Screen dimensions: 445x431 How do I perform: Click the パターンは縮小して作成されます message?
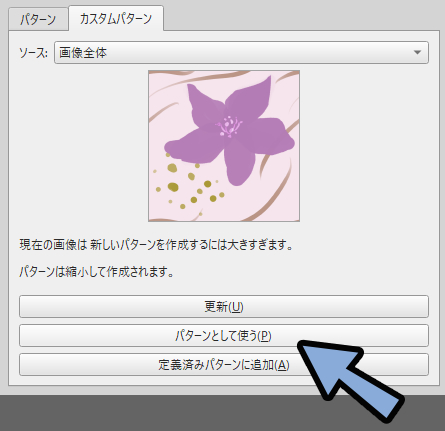tap(97, 272)
